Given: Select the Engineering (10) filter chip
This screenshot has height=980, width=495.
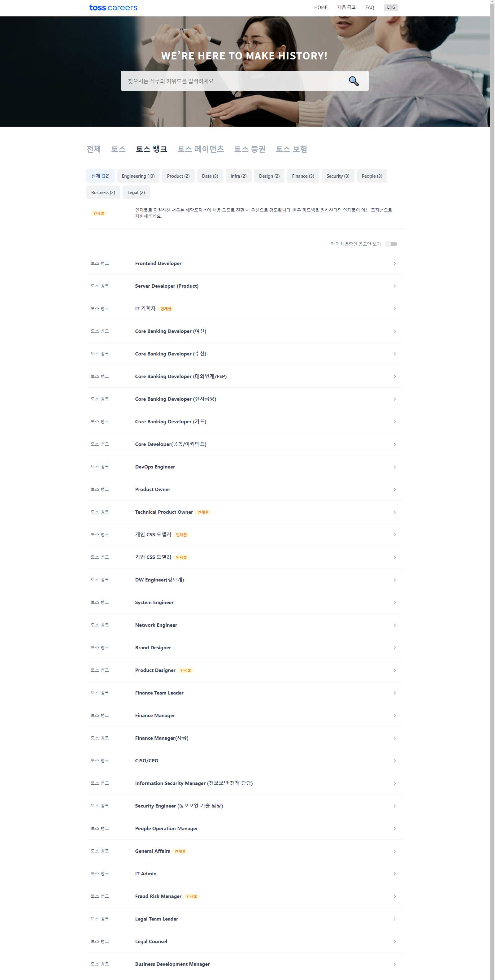Looking at the screenshot, I should (138, 176).
